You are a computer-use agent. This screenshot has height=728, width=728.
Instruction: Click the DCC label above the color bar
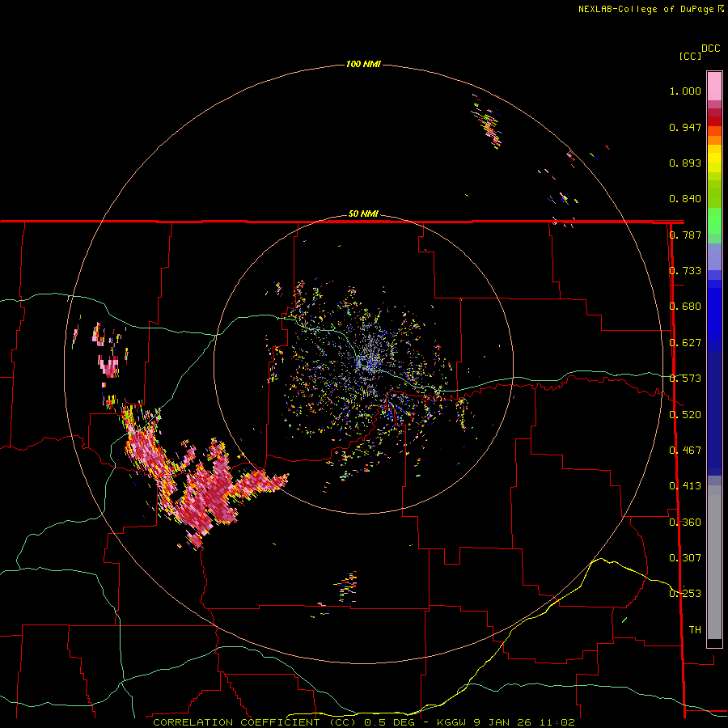711,49
